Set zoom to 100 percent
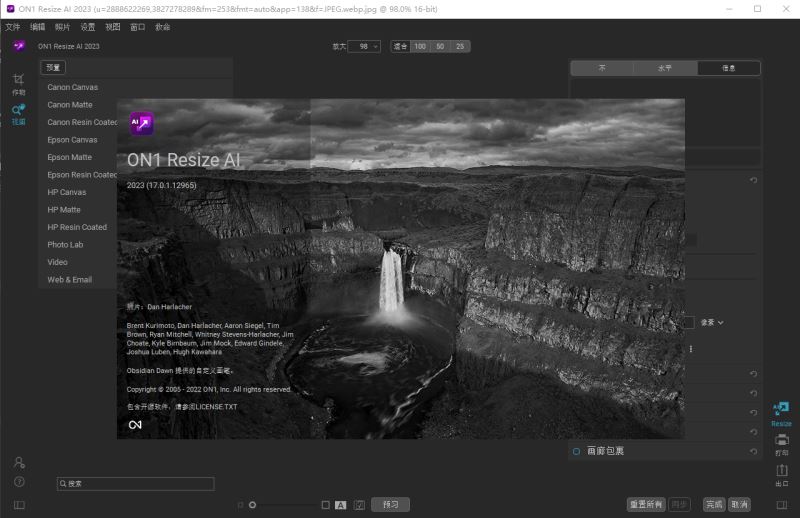The width and height of the screenshot is (800, 518). coord(420,46)
